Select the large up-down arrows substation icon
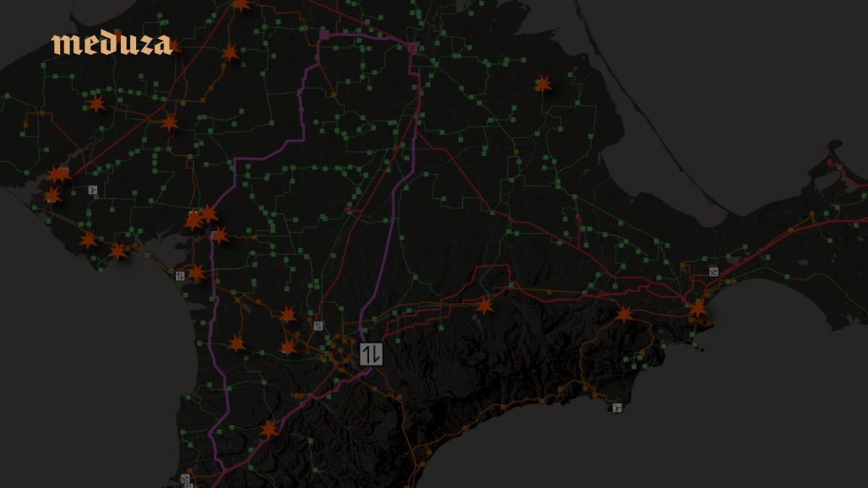868x488 pixels. (x=372, y=354)
